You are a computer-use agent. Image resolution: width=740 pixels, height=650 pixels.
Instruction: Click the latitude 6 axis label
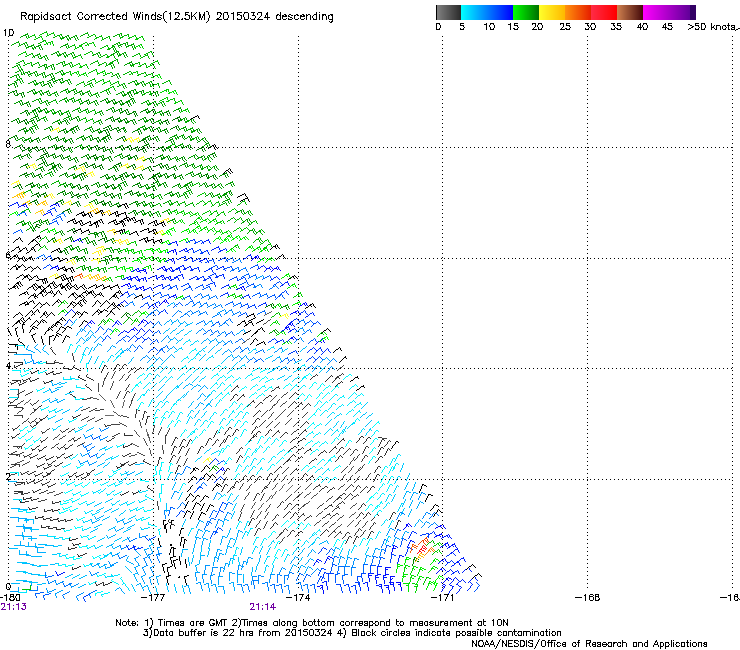[8, 255]
